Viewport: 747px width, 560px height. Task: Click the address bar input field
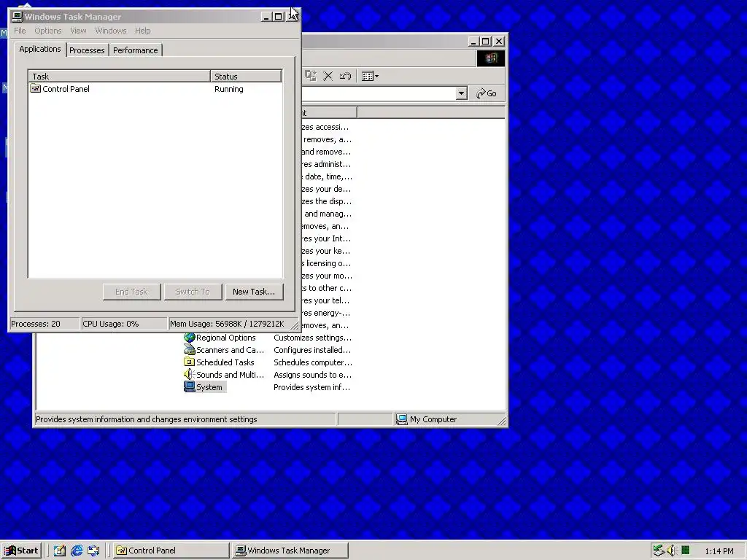(x=379, y=93)
